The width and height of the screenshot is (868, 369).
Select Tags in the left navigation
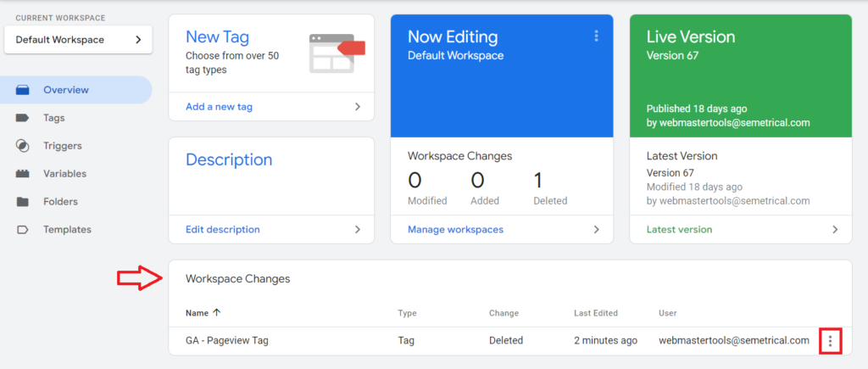(54, 118)
